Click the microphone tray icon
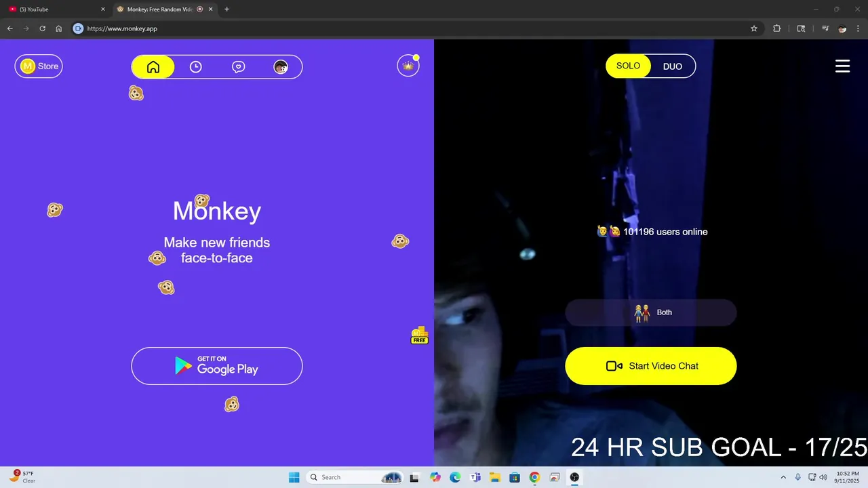Viewport: 868px width, 488px height. pos(798,477)
